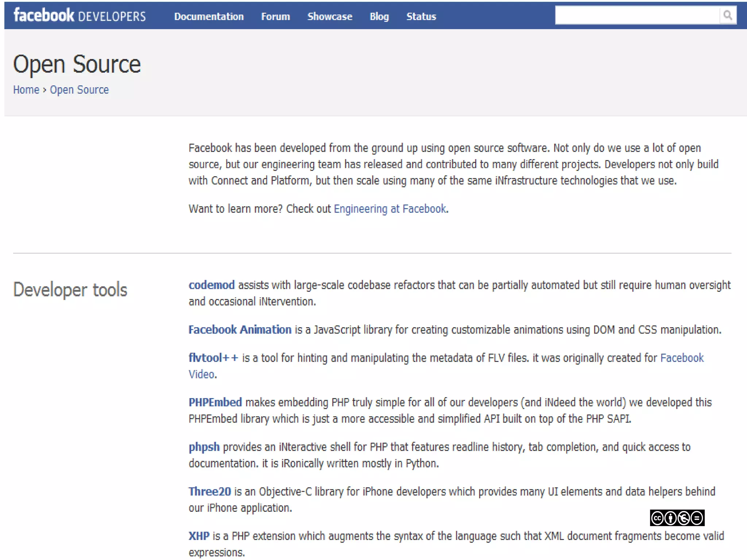Viewport: 747px width, 560px height.
Task: Open the Three20 project link
Action: tap(209, 491)
